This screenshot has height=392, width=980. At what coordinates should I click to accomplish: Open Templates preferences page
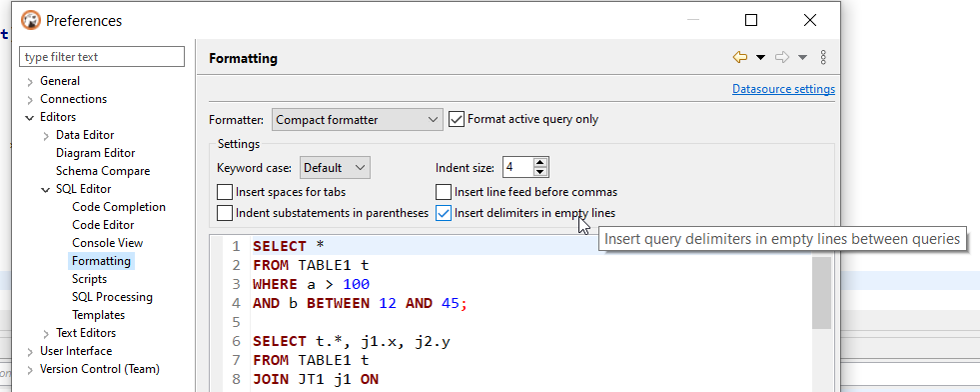tap(98, 315)
